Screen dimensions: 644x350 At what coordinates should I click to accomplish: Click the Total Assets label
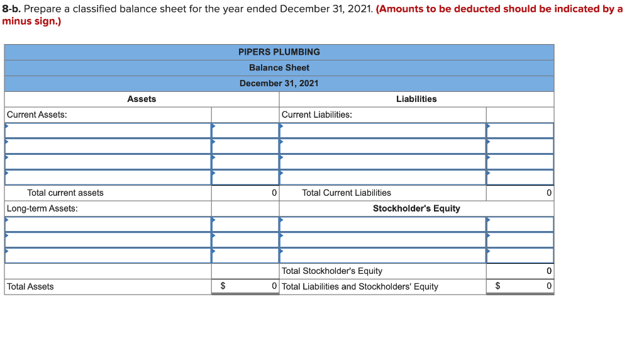tap(30, 286)
